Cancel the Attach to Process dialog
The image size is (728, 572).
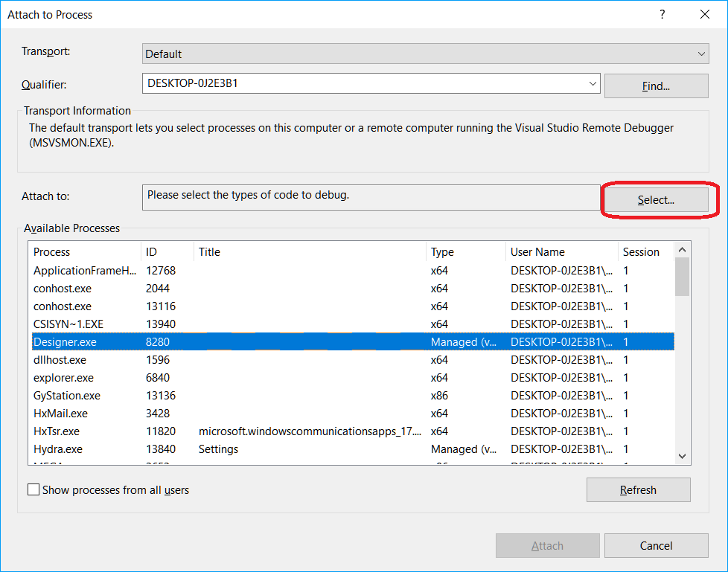click(x=656, y=545)
